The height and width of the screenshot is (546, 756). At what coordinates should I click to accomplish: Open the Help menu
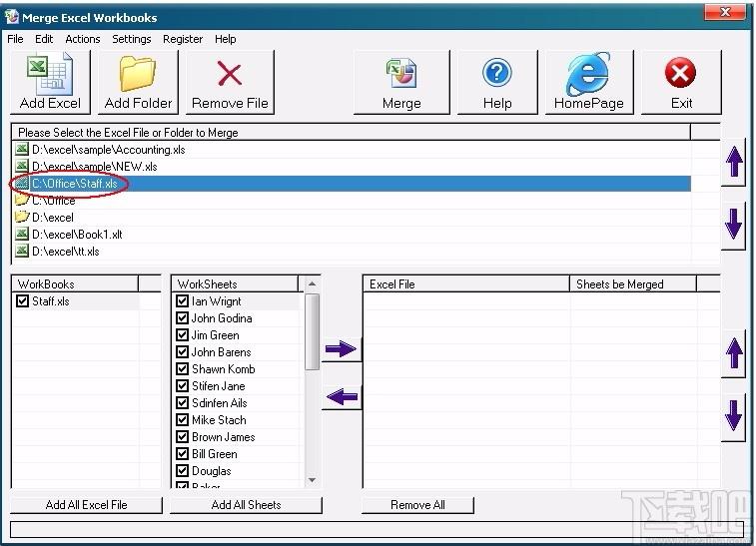point(225,39)
